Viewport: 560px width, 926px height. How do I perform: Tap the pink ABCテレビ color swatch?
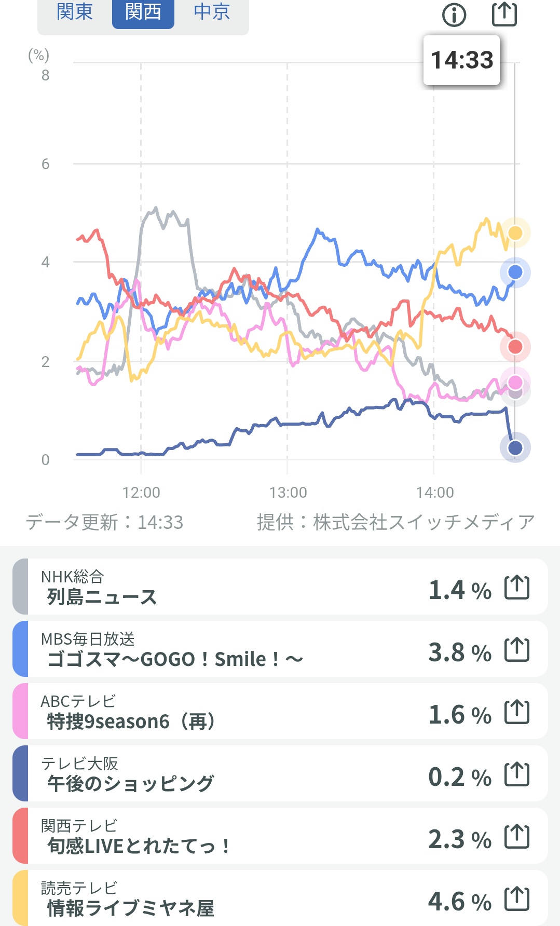[20, 712]
